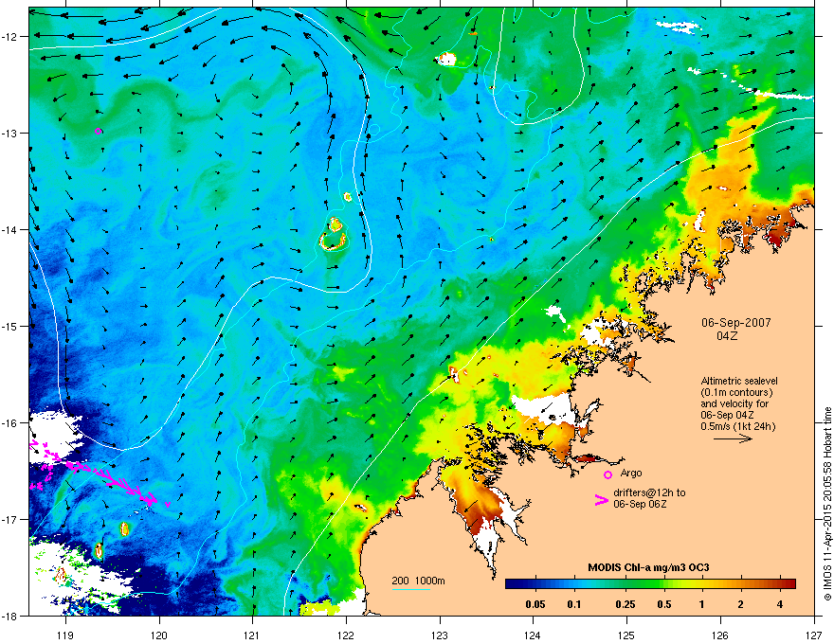834x644 pixels.
Task: Click the longitude axis label 123
Action: [x=440, y=635]
